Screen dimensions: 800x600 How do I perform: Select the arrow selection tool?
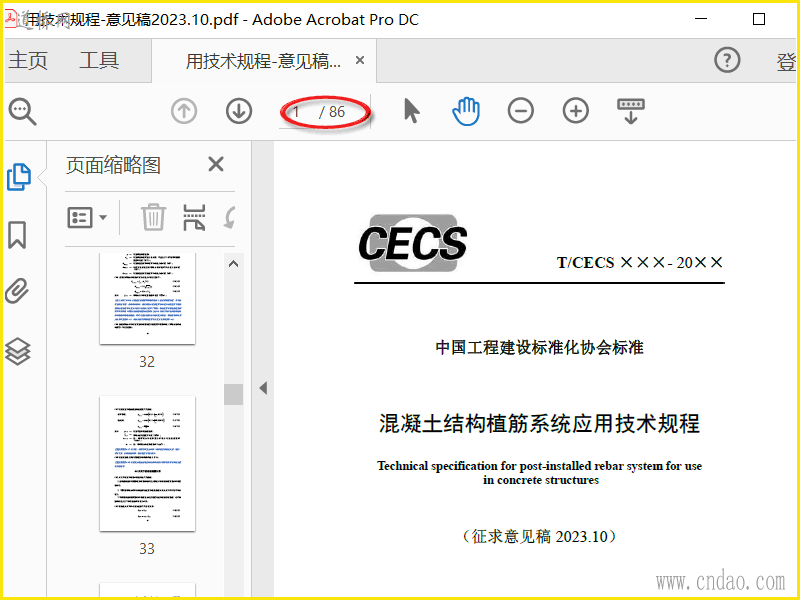pos(411,111)
